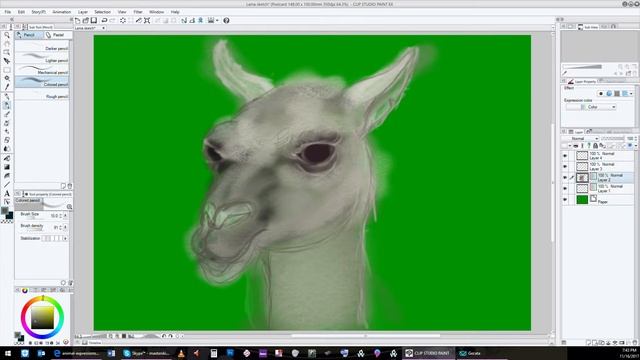640x360 pixels.
Task: Open the Layer menu
Action: click(83, 12)
